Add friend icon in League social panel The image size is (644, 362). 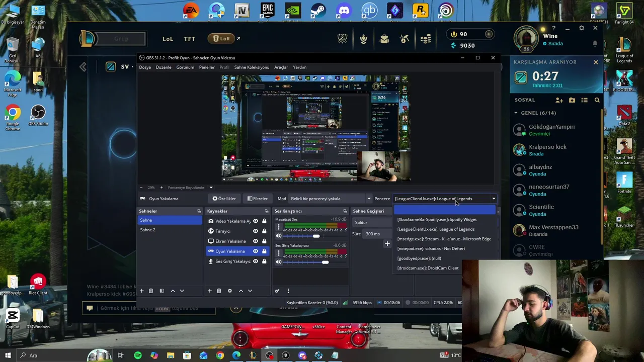(559, 100)
